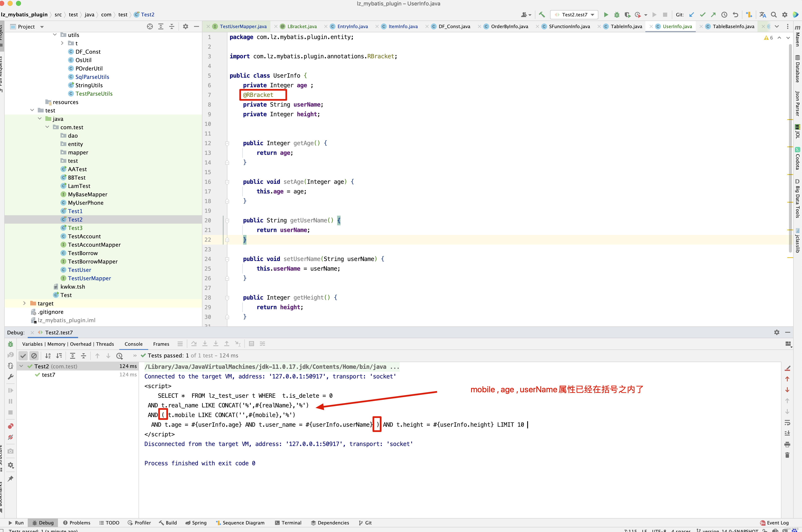
Task: Click Git update project arrow icon
Action: pos(692,15)
